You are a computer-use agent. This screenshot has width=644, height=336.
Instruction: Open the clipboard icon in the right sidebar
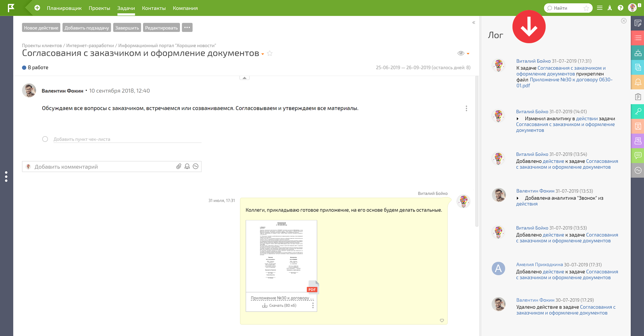(638, 97)
